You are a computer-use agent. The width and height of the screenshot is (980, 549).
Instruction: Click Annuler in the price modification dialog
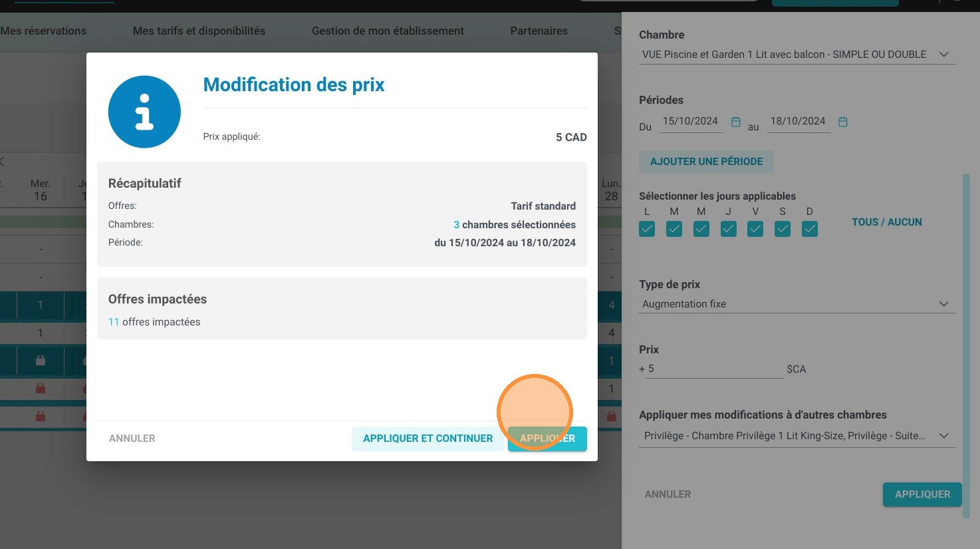point(132,439)
